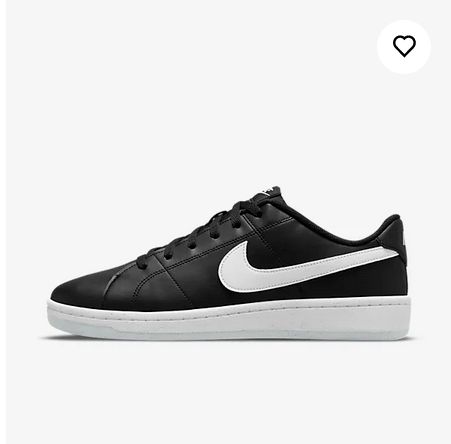Image resolution: width=451 pixels, height=444 pixels.
Task: Add shoe to favorites with heart icon
Action: pos(404,46)
